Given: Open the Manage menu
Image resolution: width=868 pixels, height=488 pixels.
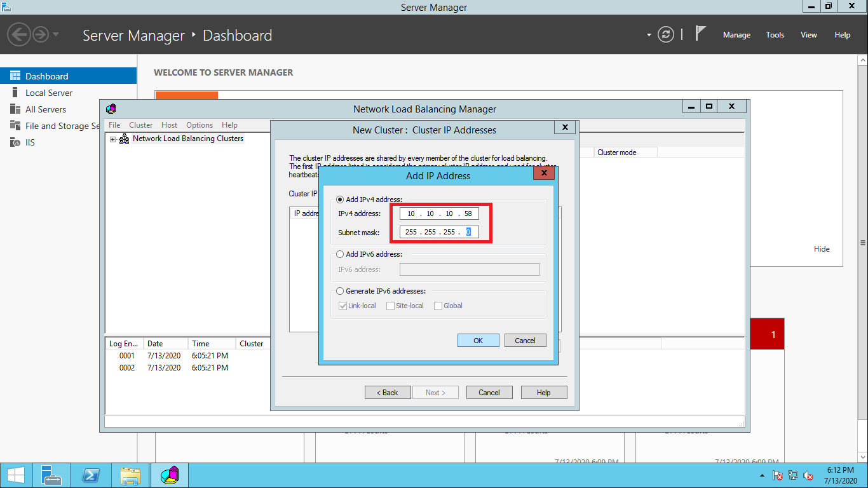Looking at the screenshot, I should (736, 35).
